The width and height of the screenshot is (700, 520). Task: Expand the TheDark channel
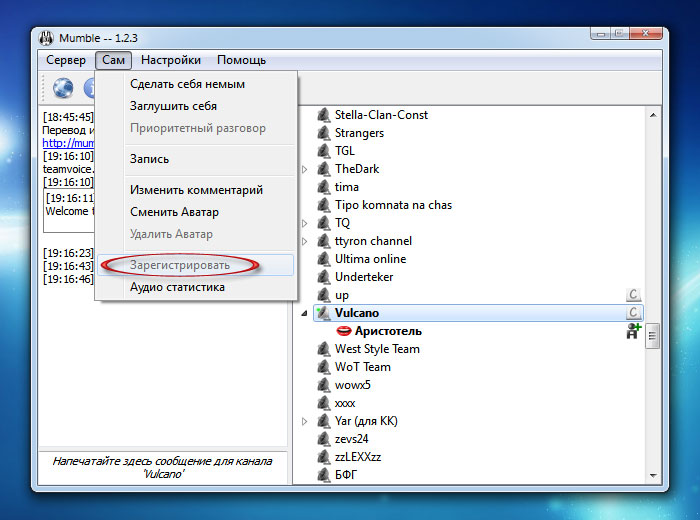tap(304, 169)
